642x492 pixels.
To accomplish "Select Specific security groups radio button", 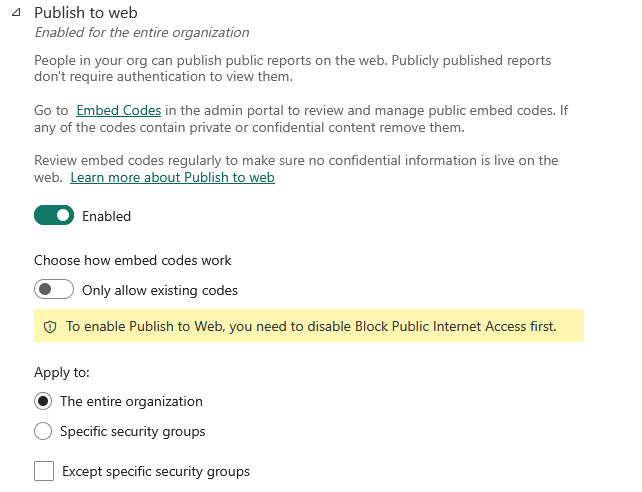I will (43, 431).
